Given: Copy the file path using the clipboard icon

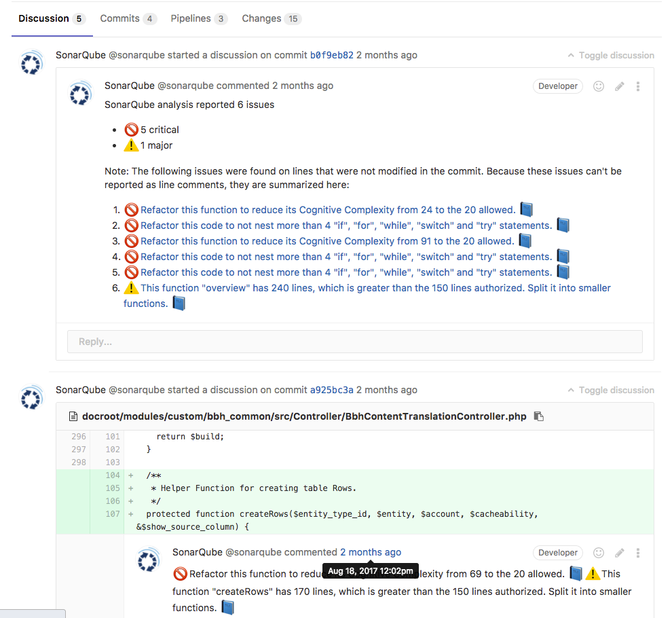Looking at the screenshot, I should coord(538,416).
